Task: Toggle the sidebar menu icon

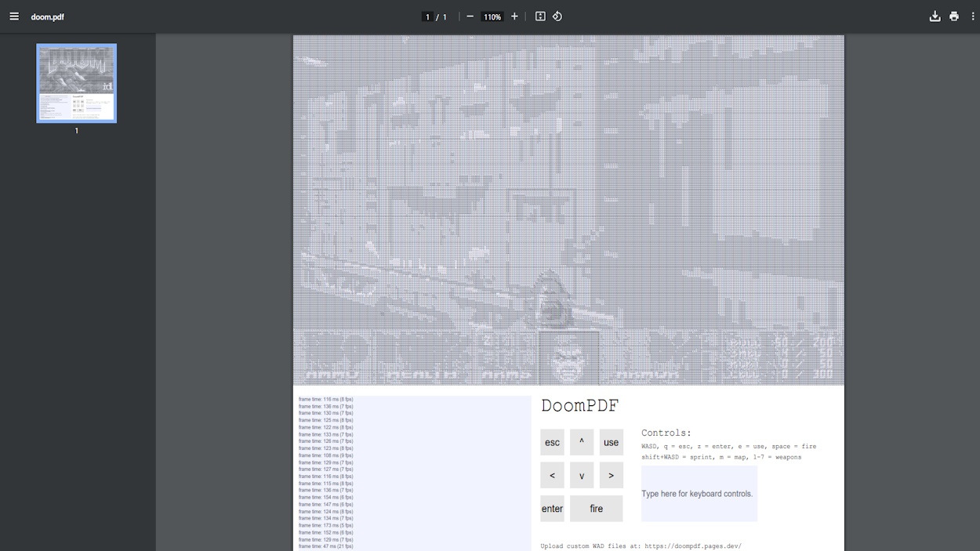Action: point(14,16)
